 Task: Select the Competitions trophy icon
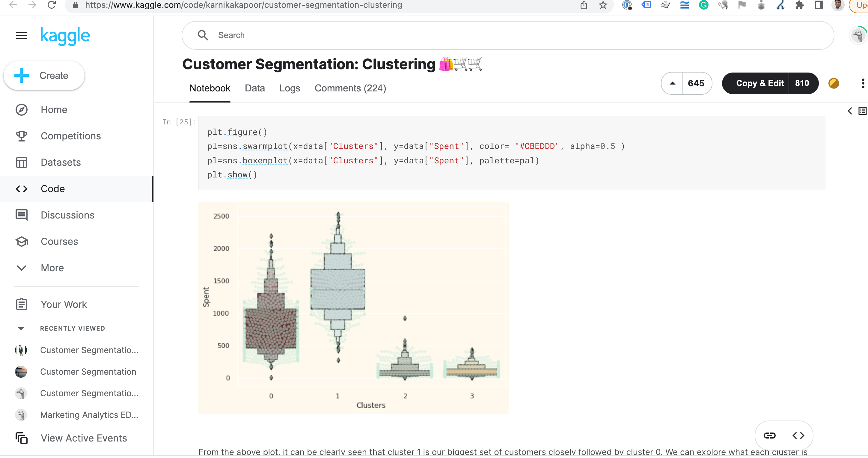point(21,136)
